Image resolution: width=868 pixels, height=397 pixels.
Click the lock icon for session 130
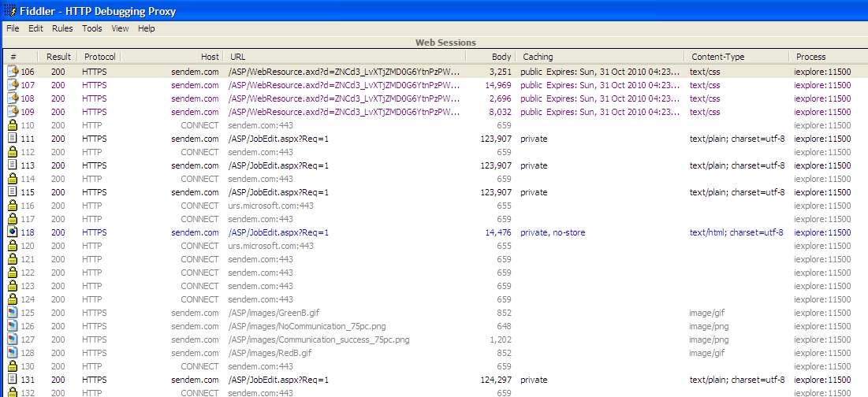point(12,366)
